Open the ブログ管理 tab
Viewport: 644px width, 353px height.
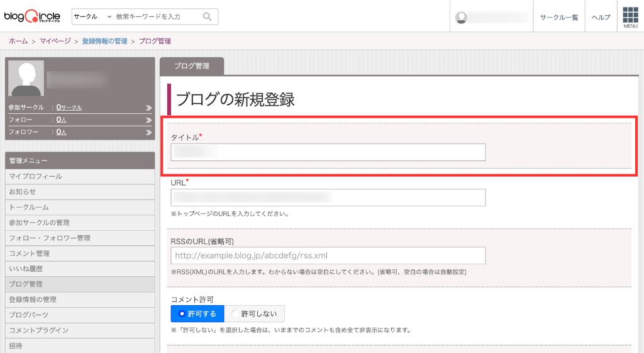pos(192,66)
